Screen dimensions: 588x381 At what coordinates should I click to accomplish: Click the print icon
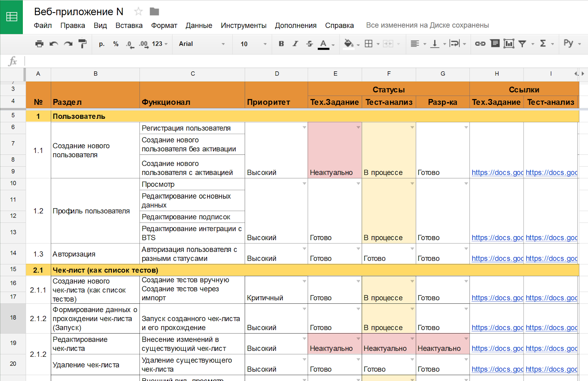click(x=39, y=44)
